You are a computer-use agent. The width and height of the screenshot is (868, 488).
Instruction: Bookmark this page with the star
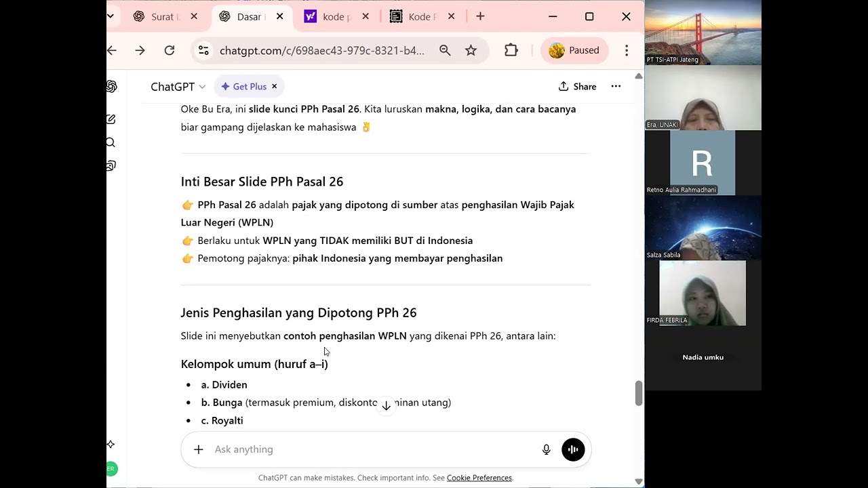471,50
